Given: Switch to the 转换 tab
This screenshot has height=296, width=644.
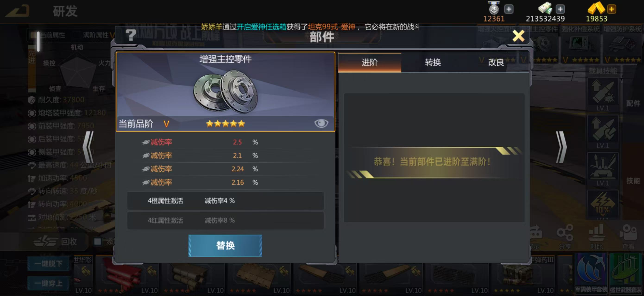Looking at the screenshot, I should 433,62.
